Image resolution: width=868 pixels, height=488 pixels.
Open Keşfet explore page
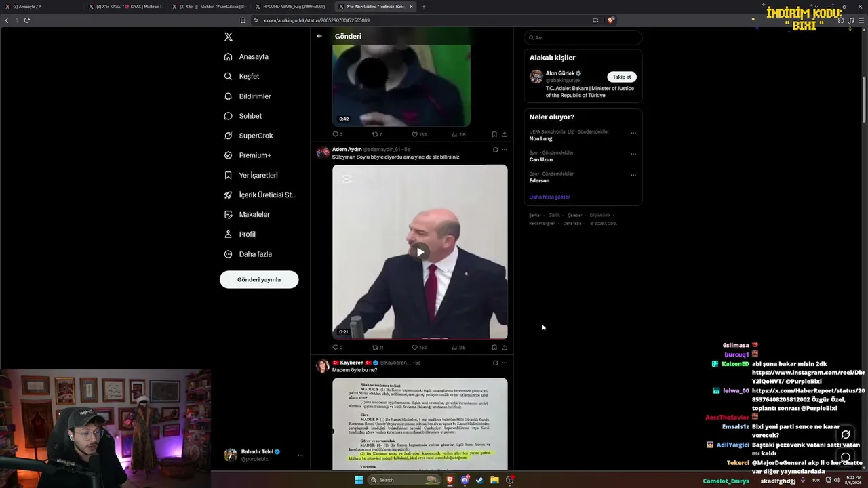tap(242, 77)
